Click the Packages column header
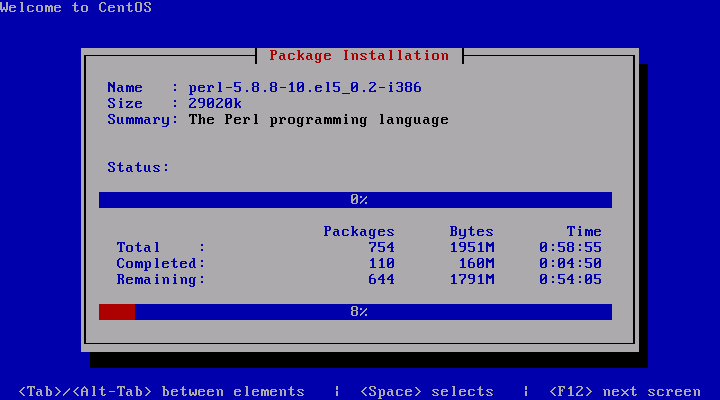The height and width of the screenshot is (400, 720). pos(359,231)
